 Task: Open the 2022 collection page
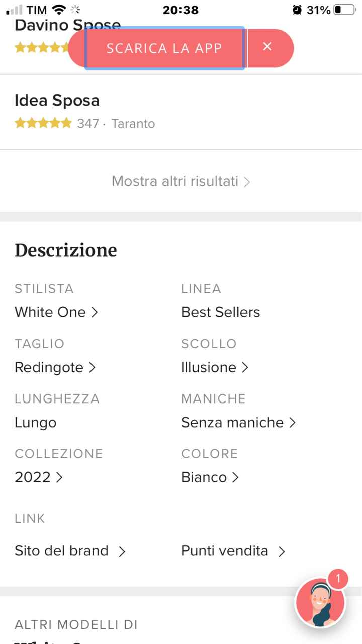(38, 477)
